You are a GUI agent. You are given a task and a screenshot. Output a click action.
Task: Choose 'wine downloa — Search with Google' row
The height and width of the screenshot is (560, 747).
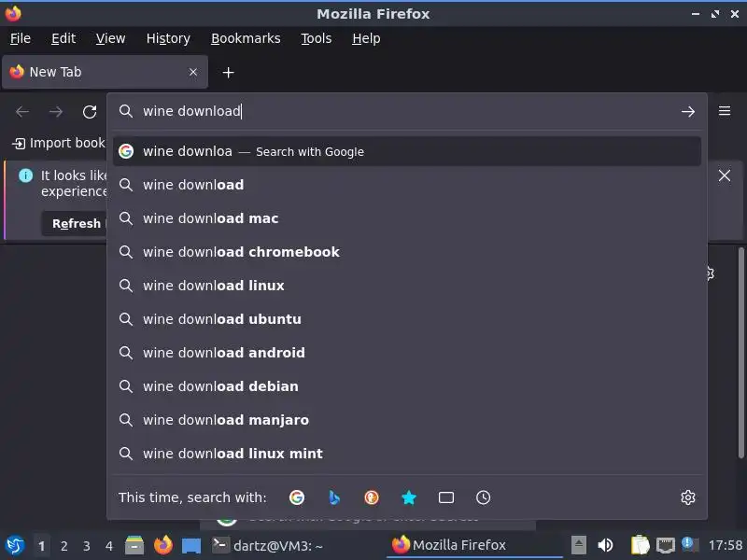click(x=407, y=151)
